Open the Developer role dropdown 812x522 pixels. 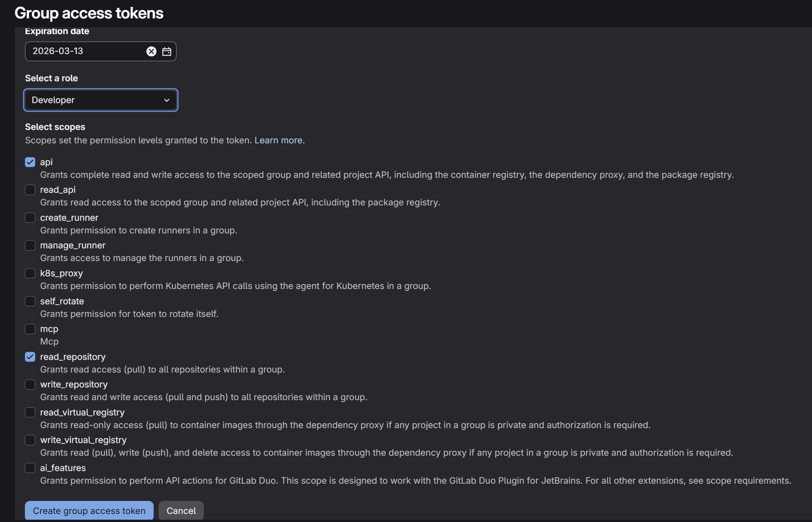(101, 100)
